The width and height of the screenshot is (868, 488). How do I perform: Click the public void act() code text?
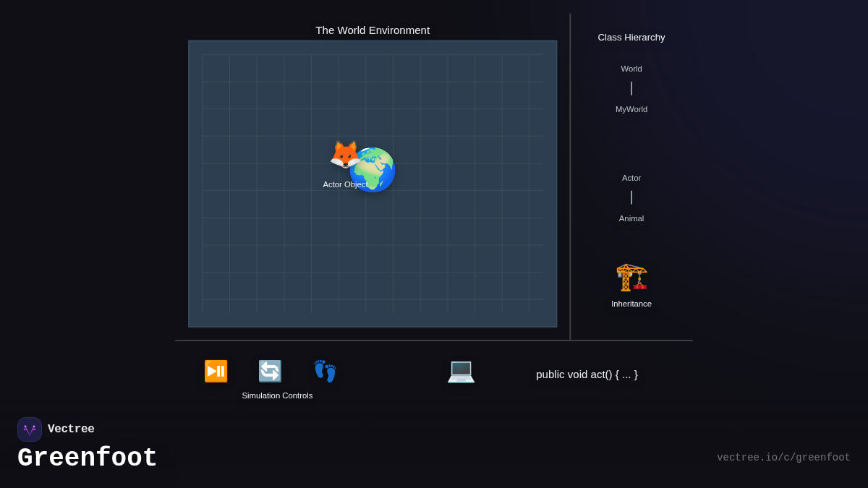pos(587,374)
